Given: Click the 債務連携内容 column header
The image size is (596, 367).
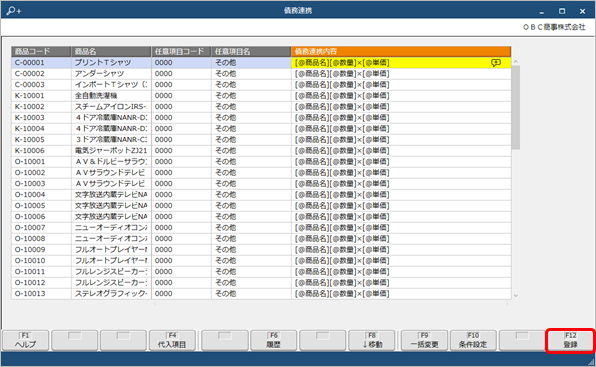Looking at the screenshot, I should point(401,51).
